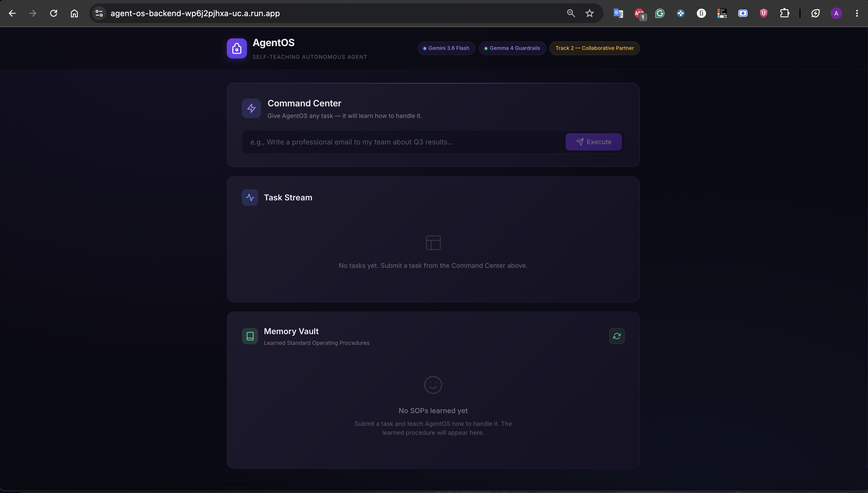Click the browser address bar URL
868x493 pixels.
(x=195, y=13)
